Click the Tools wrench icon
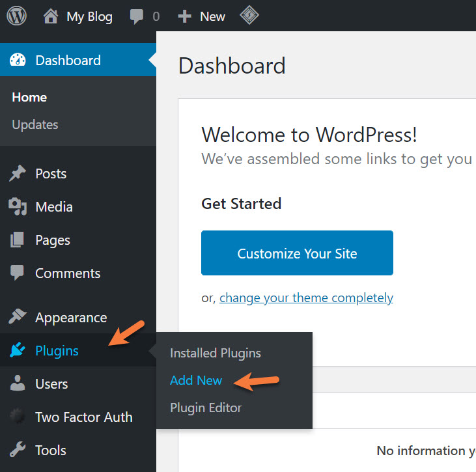The width and height of the screenshot is (476, 472). pyautogui.click(x=18, y=450)
